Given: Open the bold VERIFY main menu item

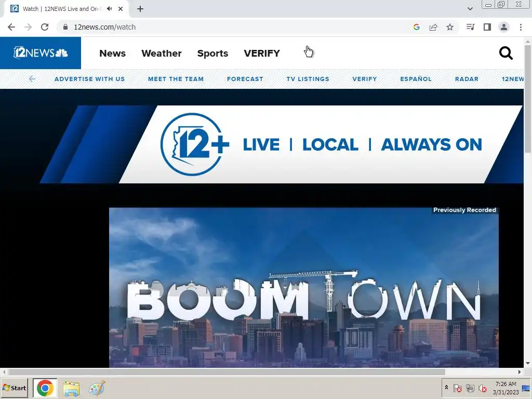Looking at the screenshot, I should (262, 54).
